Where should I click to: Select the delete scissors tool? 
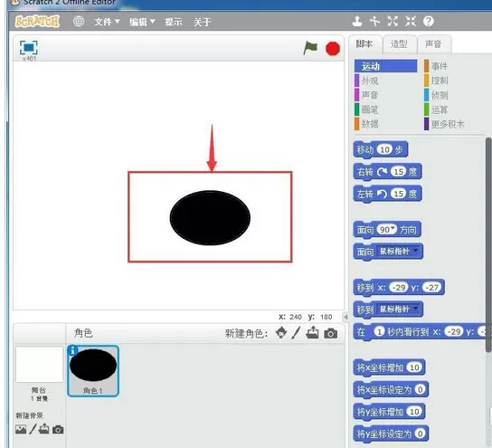click(x=375, y=22)
